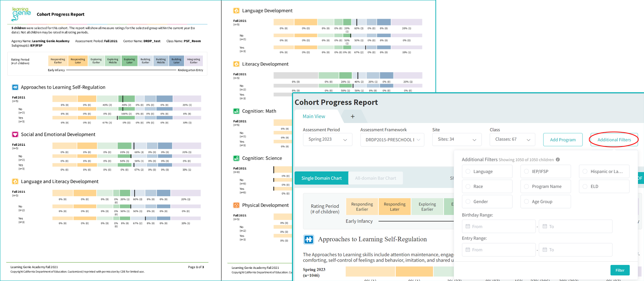The width and height of the screenshot is (644, 281).
Task: Open the Assessment Period dropdown
Action: (327, 139)
